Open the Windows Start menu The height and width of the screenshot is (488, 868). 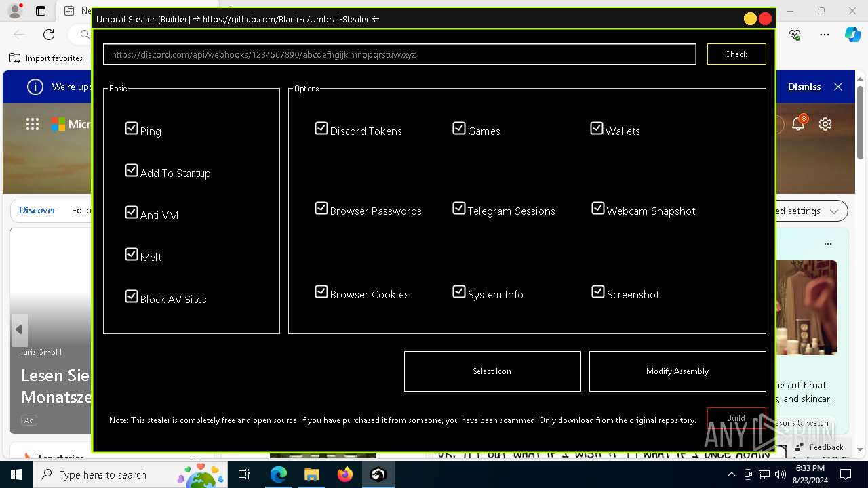coord(16,474)
